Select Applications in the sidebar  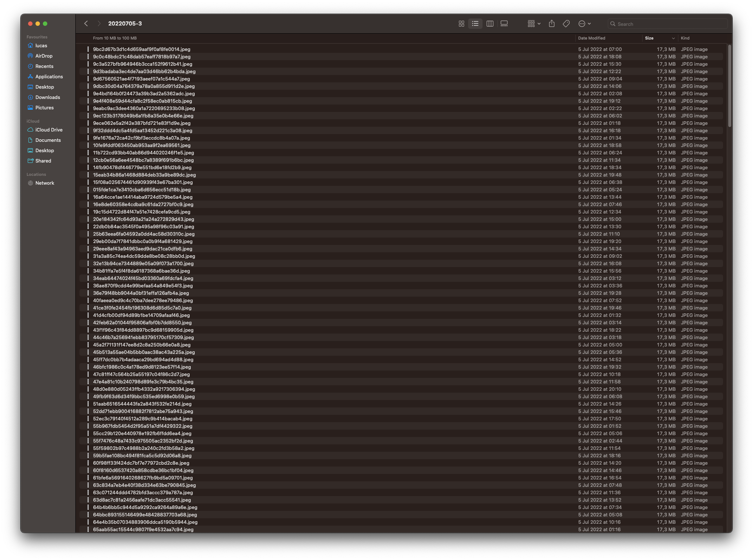click(49, 76)
